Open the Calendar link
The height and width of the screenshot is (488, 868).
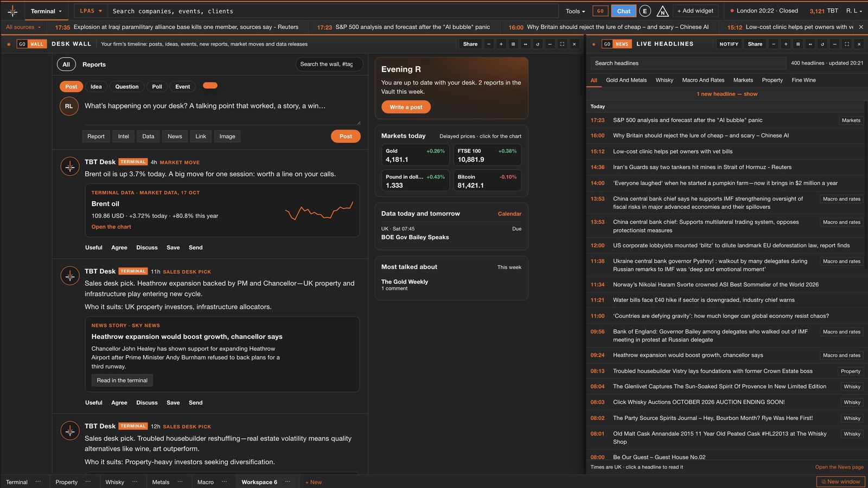(509, 214)
